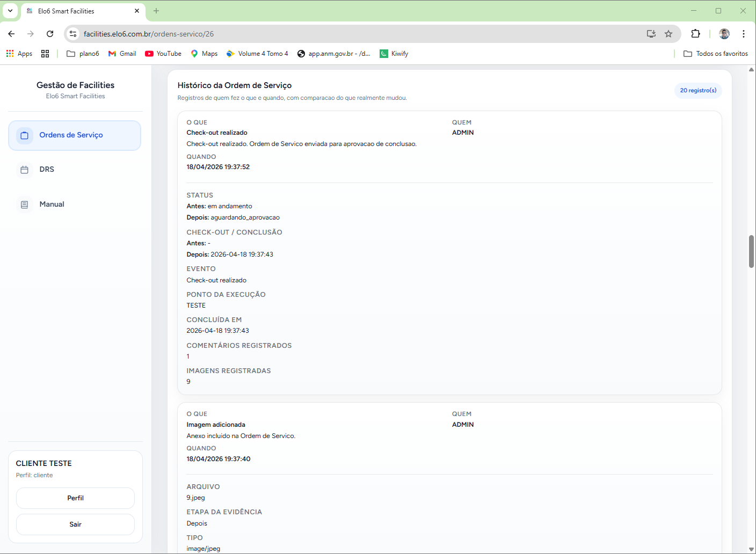Click the Elo6 Smart Facilities sidebar subtitle
Screen dimensions: 756x554
(x=75, y=96)
